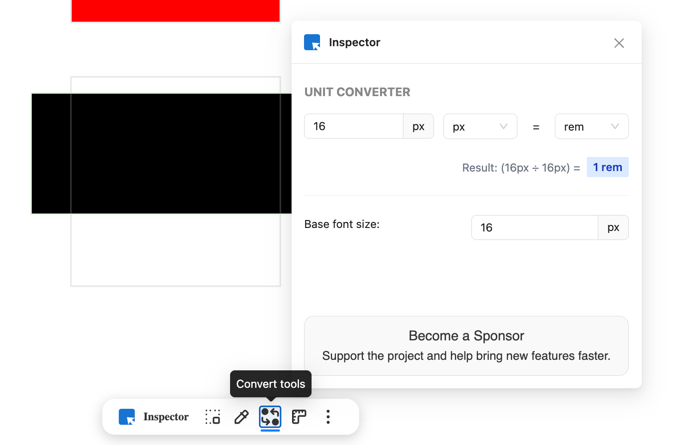This screenshot has height=445, width=683.
Task: Focus the Base font size input field
Action: pos(534,227)
